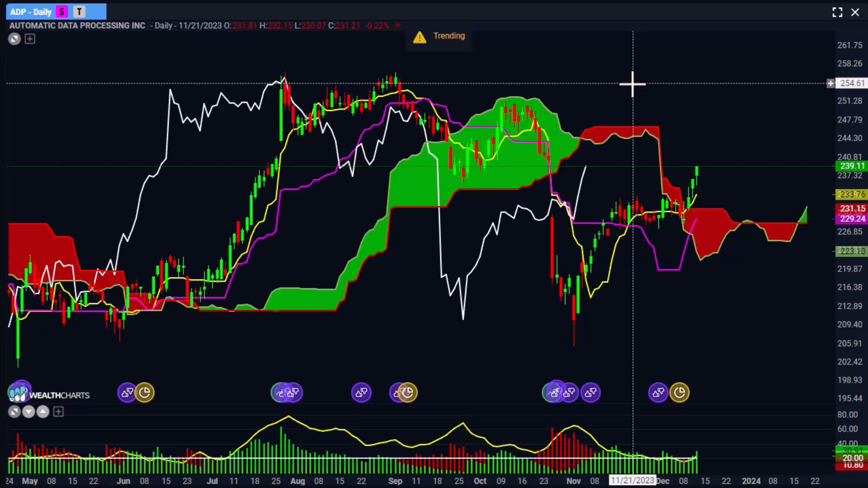Screen dimensions: 868x488
Task: Click the expand arrows icon on the lower indicator panel
Action: pos(14,412)
